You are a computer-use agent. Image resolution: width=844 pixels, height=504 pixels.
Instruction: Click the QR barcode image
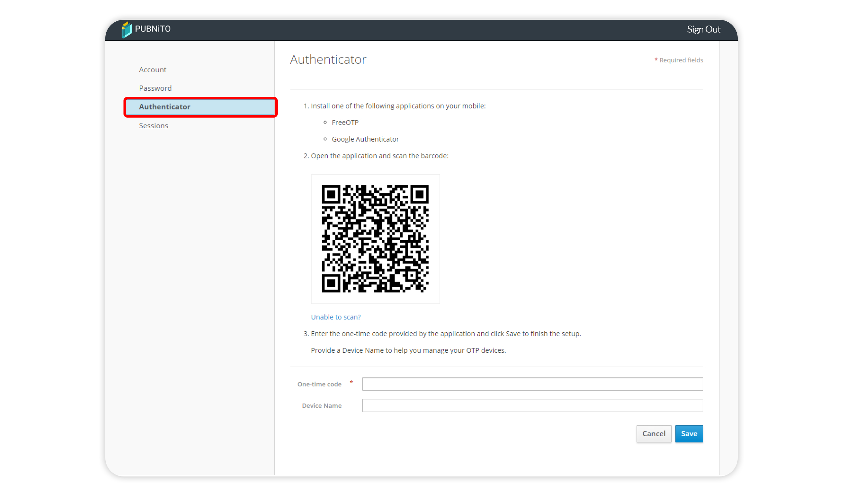(x=375, y=238)
